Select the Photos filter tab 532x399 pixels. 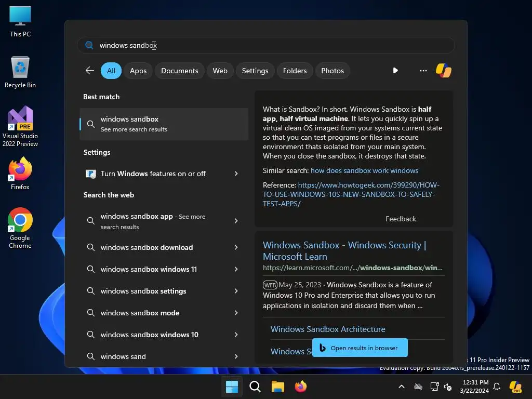click(x=332, y=71)
